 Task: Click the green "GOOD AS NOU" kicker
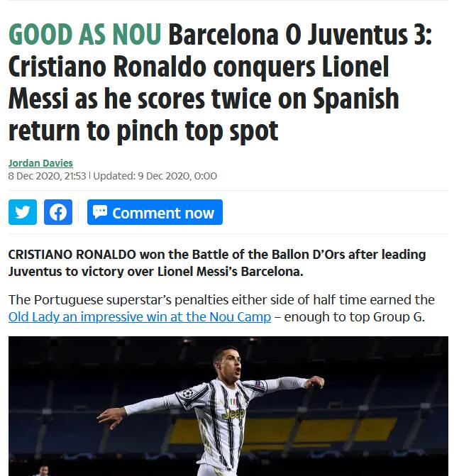click(84, 35)
